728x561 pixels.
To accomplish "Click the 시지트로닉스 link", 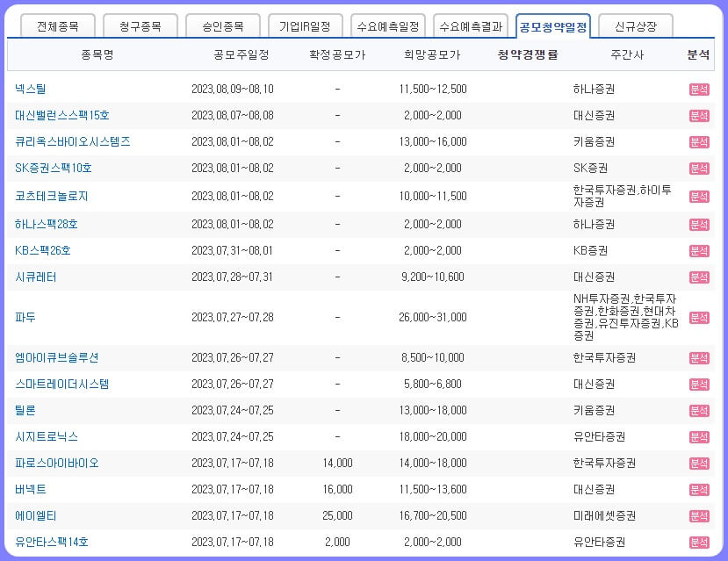I will tap(46, 436).
